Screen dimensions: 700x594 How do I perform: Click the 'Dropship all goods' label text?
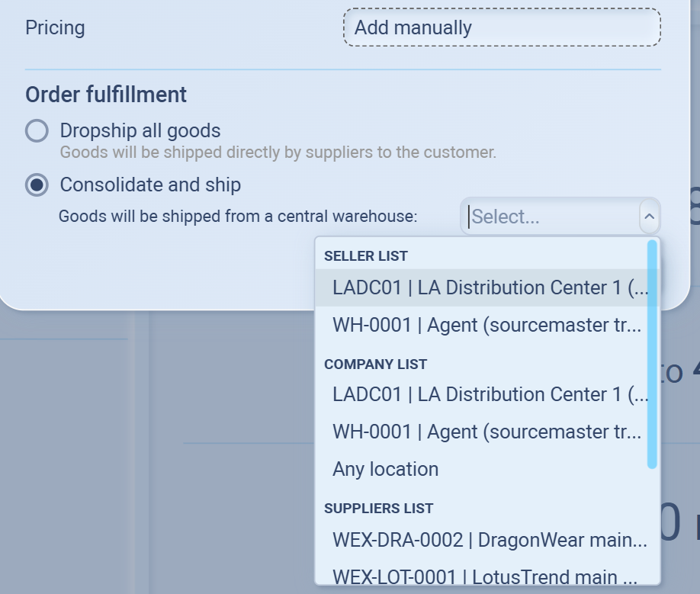tap(140, 130)
